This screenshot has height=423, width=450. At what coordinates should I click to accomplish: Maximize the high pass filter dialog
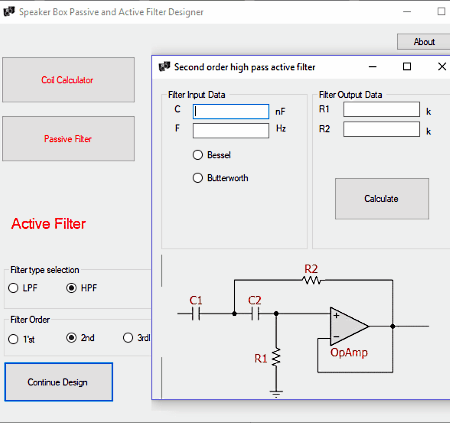pyautogui.click(x=407, y=67)
